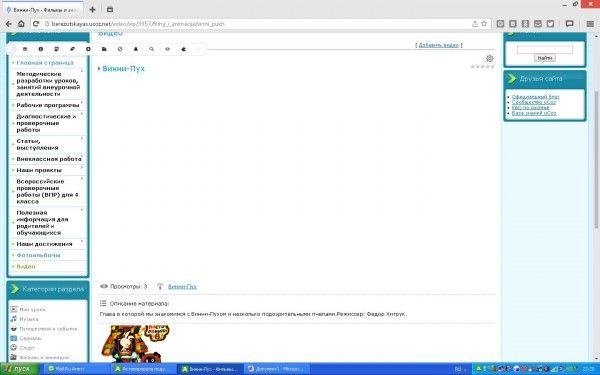Rate the video using the stars
The image size is (600, 375).
pyautogui.click(x=483, y=67)
